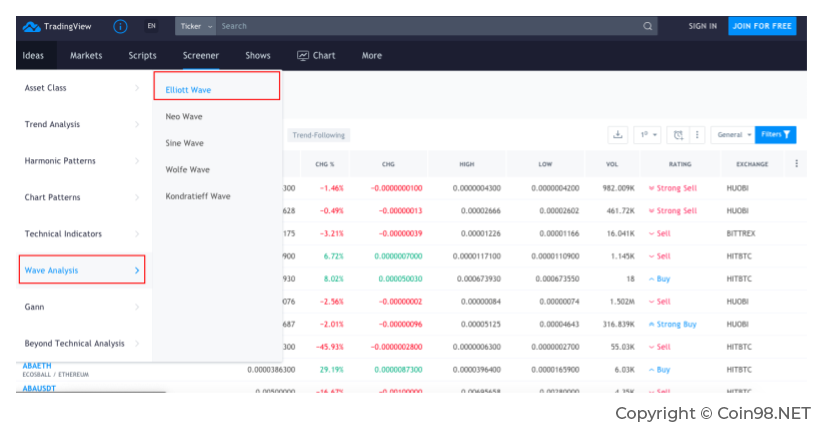The image size is (823, 426).
Task: Open the General column set dropdown
Action: [733, 135]
